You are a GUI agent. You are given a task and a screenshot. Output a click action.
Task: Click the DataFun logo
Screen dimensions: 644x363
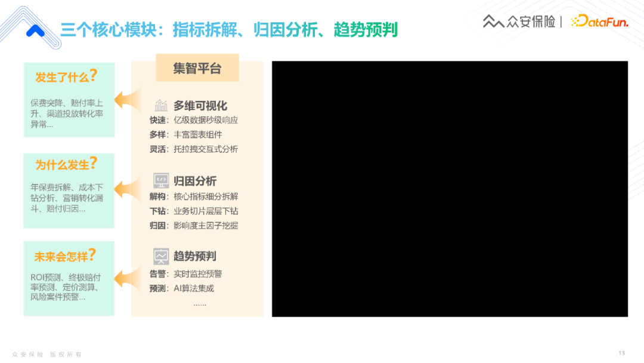tap(600, 21)
